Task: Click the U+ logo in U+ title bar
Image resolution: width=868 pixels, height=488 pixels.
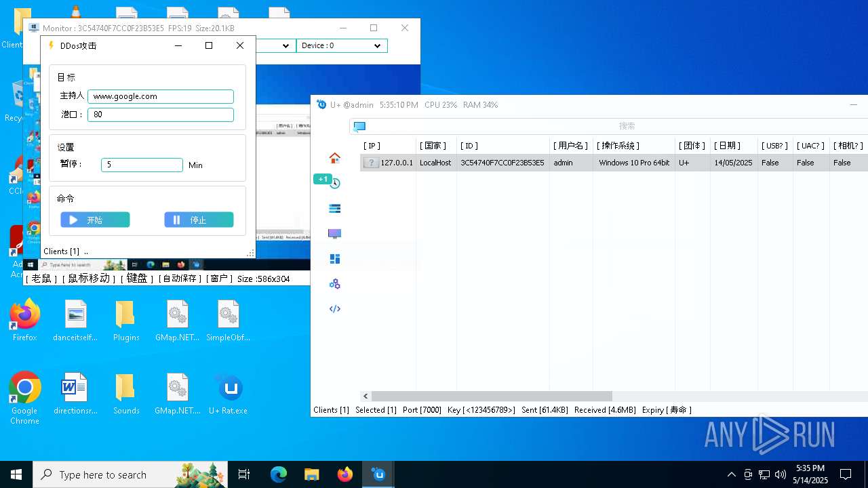Action: [x=321, y=104]
